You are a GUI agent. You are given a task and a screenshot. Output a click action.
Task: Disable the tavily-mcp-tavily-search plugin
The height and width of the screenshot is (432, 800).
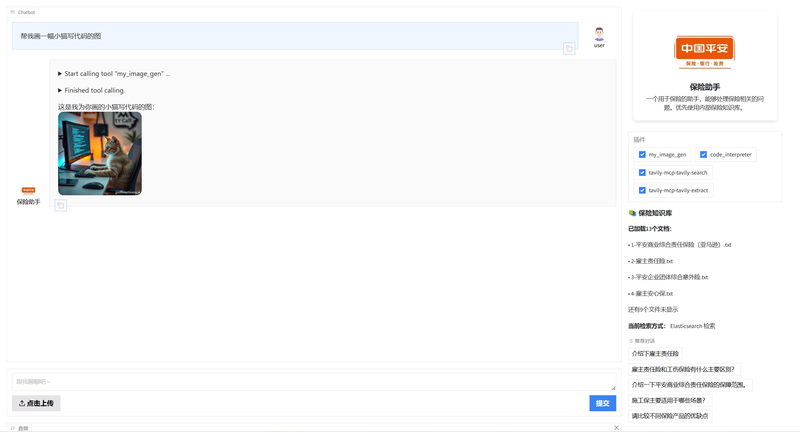[642, 173]
